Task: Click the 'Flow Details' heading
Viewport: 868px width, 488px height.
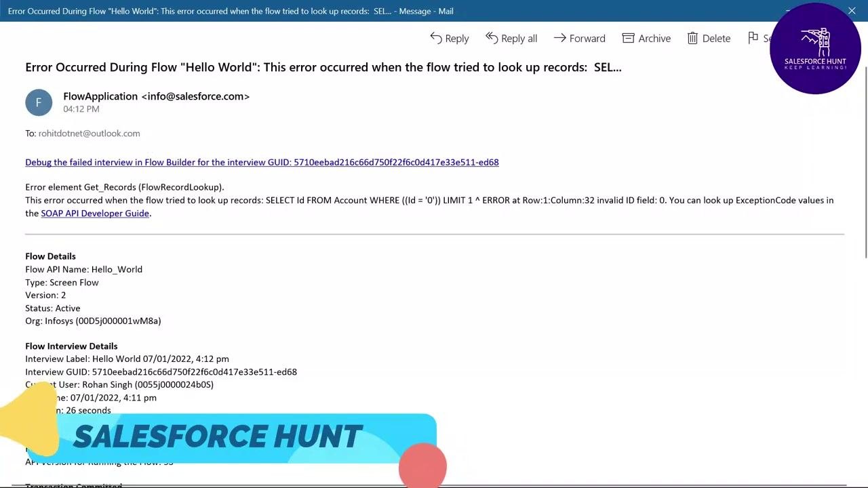Action: click(50, 256)
